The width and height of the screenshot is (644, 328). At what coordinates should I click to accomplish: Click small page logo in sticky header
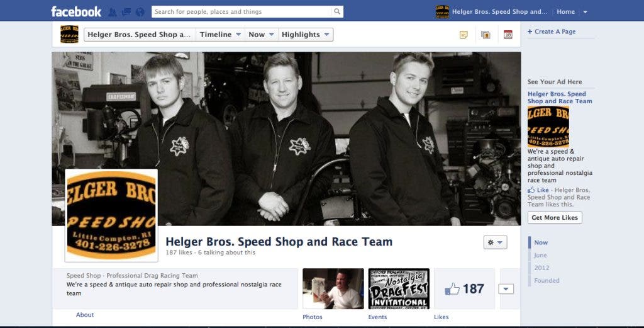(x=69, y=34)
